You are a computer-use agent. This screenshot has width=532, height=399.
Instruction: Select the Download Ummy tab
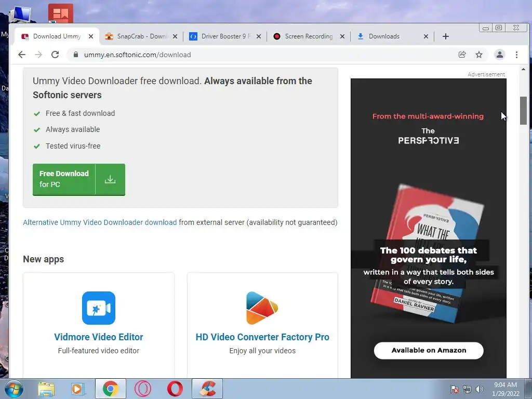click(56, 36)
